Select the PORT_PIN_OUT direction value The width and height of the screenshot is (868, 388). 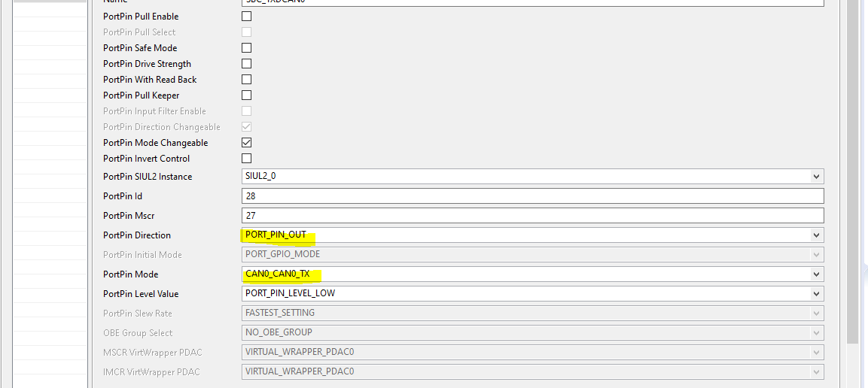(276, 235)
